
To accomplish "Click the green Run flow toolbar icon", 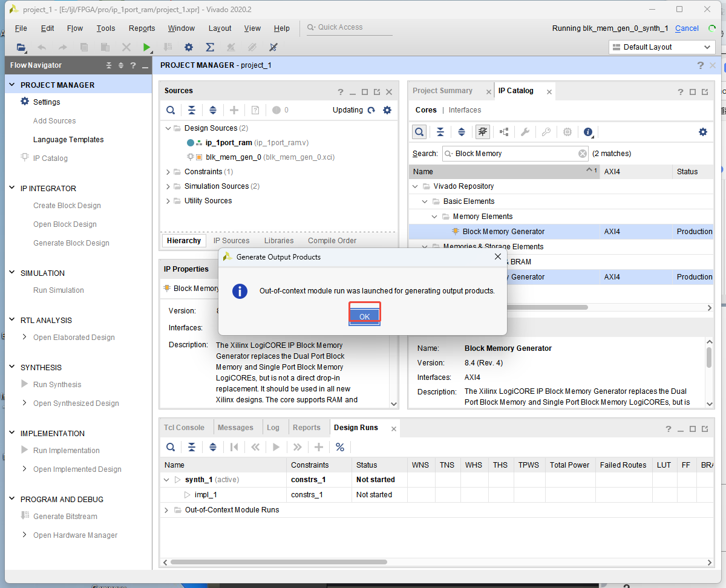I will click(146, 47).
